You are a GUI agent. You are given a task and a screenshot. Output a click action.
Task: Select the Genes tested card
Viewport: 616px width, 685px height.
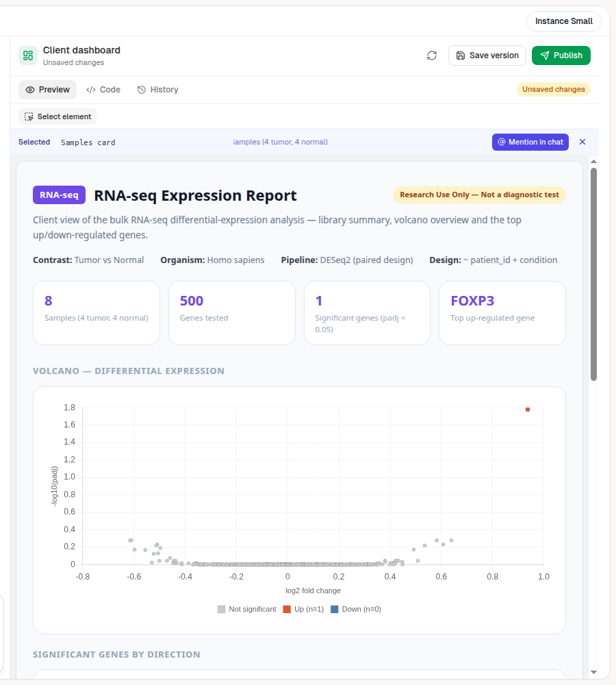tap(232, 313)
